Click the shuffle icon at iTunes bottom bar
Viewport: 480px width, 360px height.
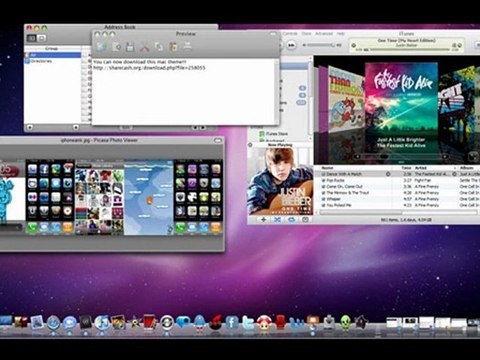(277, 220)
